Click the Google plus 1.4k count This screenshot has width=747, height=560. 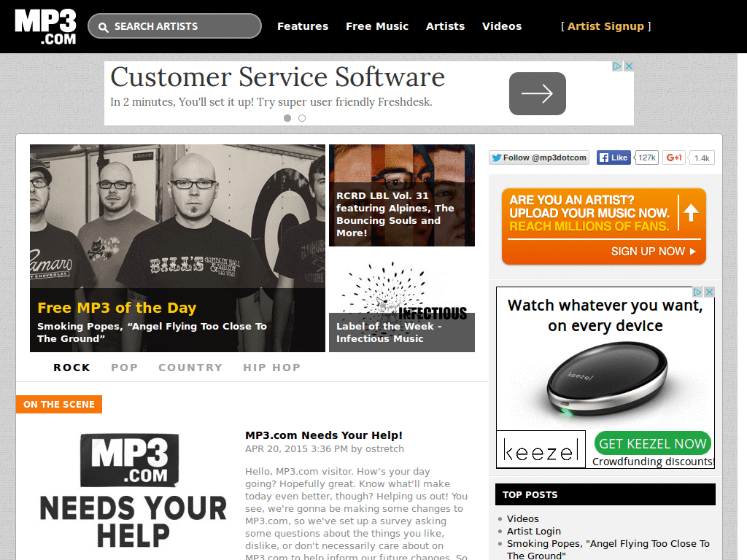pyautogui.click(x=701, y=158)
